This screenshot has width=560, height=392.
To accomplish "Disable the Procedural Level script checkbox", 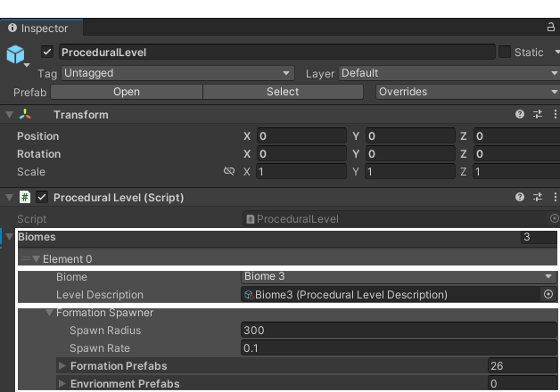I will (42, 197).
